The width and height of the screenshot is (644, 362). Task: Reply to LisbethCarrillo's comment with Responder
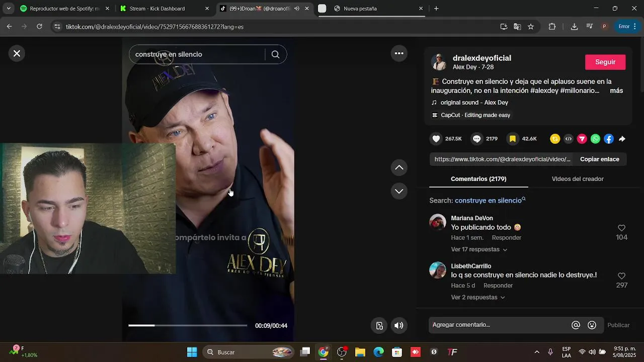pyautogui.click(x=498, y=286)
